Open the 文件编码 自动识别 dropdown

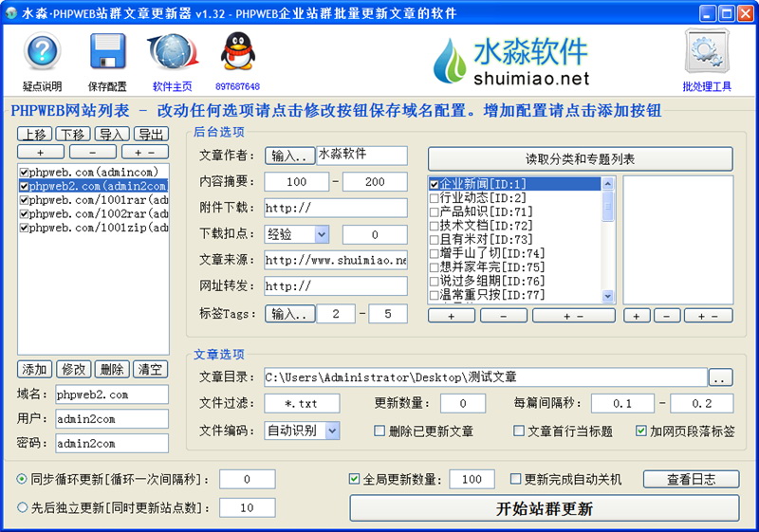click(x=332, y=431)
